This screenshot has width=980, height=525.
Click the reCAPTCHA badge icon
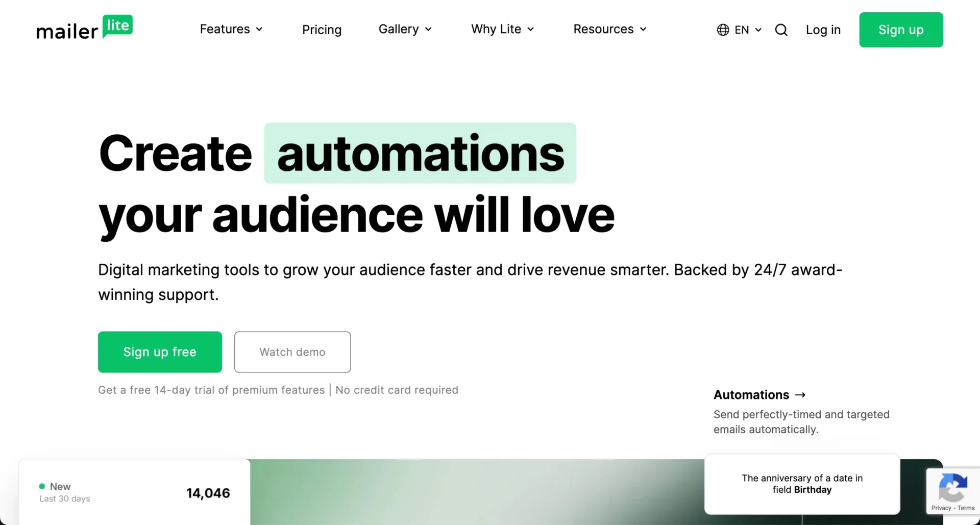tap(952, 487)
